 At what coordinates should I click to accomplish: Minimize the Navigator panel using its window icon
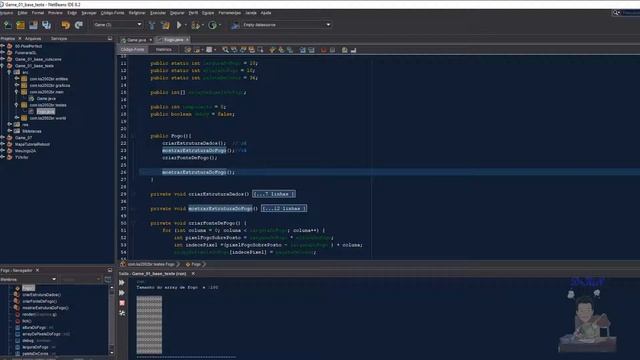pos(110,270)
